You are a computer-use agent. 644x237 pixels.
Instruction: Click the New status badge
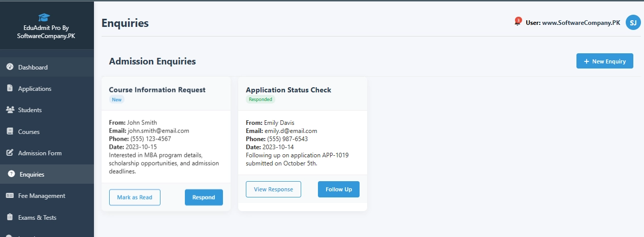[x=117, y=99]
